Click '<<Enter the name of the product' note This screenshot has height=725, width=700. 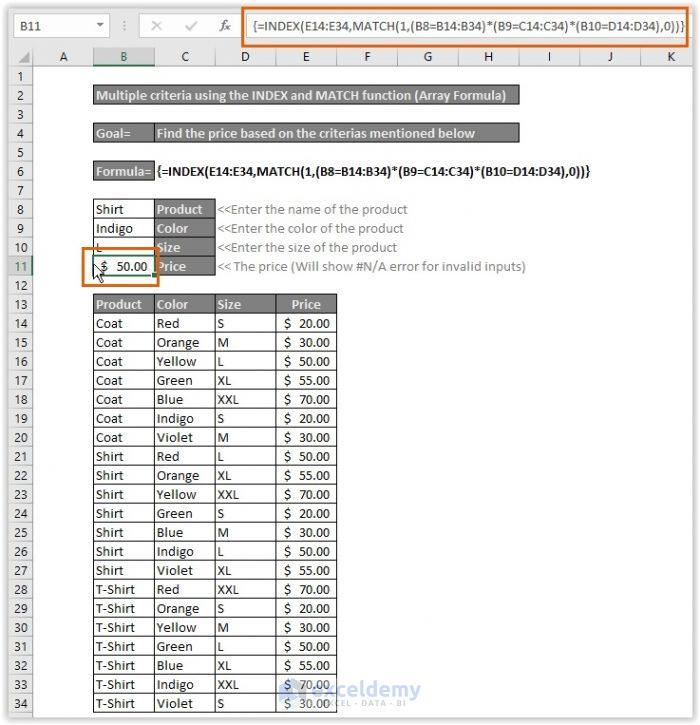[x=312, y=209]
